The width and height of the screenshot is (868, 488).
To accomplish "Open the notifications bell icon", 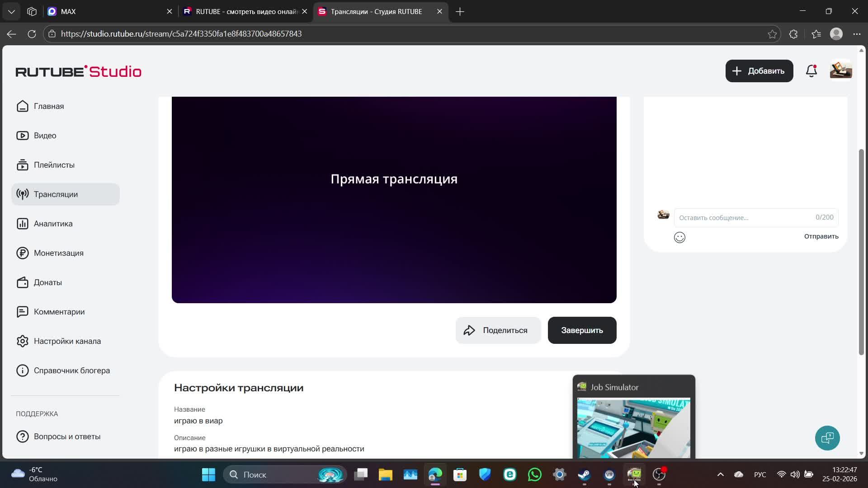I will 811,71.
